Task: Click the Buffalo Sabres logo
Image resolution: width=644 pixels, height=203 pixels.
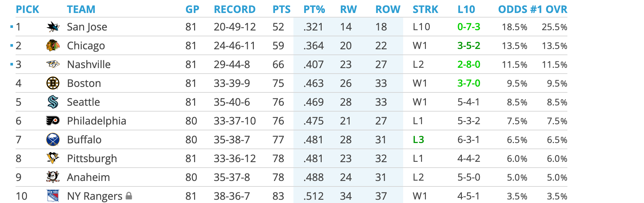Action: [x=53, y=140]
